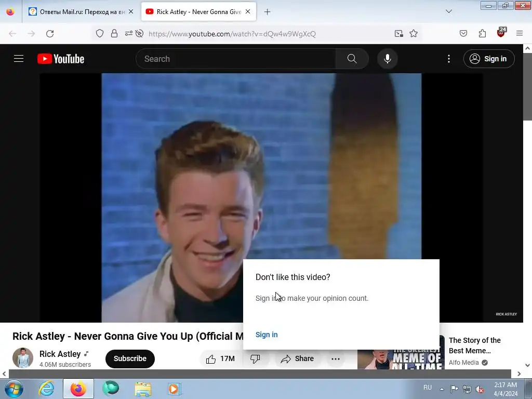Dislike the video with thumbs down

click(x=255, y=358)
